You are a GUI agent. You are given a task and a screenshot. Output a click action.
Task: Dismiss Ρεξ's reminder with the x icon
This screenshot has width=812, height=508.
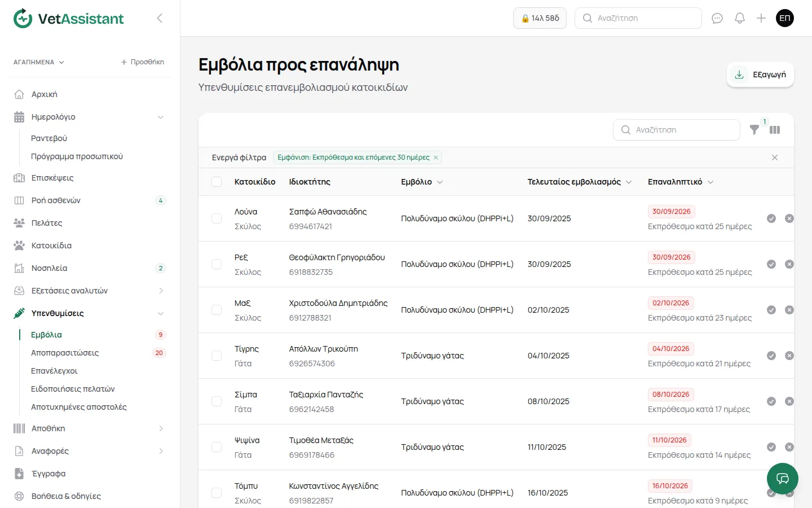pyautogui.click(x=789, y=264)
